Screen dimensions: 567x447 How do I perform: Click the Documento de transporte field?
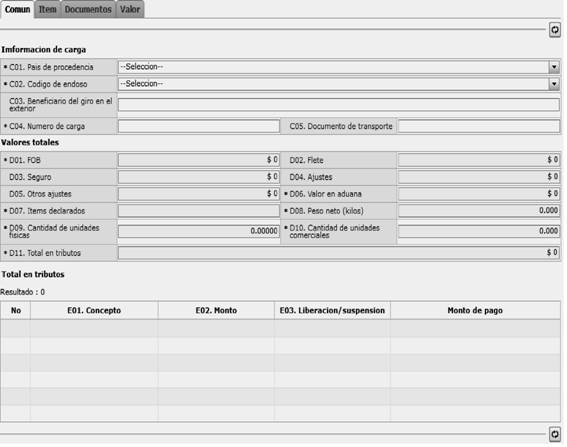pos(479,126)
